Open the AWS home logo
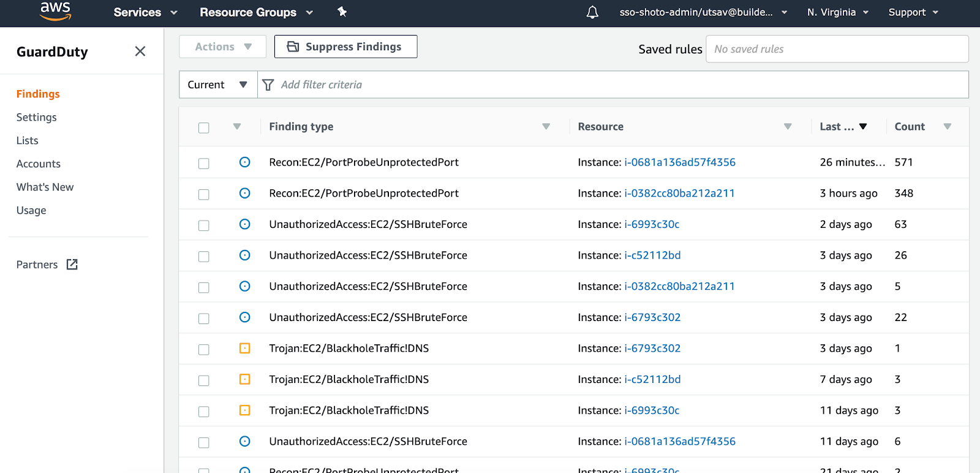The width and height of the screenshot is (980, 473). [55, 11]
